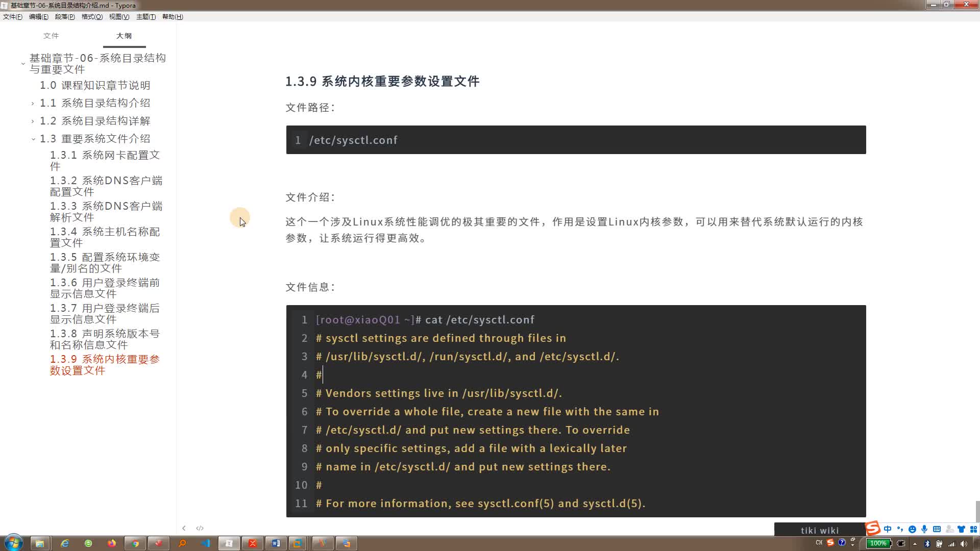Viewport: 980px width, 551px height.
Task: Open colorful pen app in taskbar
Action: click(x=323, y=543)
